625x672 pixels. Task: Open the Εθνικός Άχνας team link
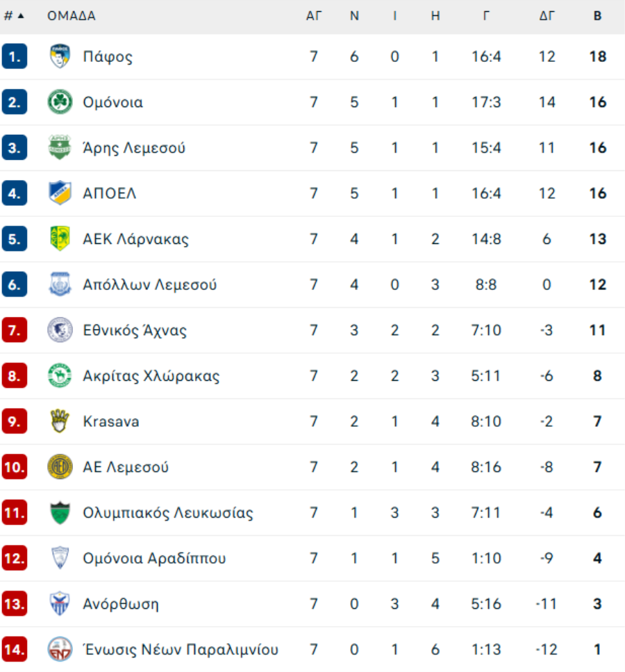(135, 330)
